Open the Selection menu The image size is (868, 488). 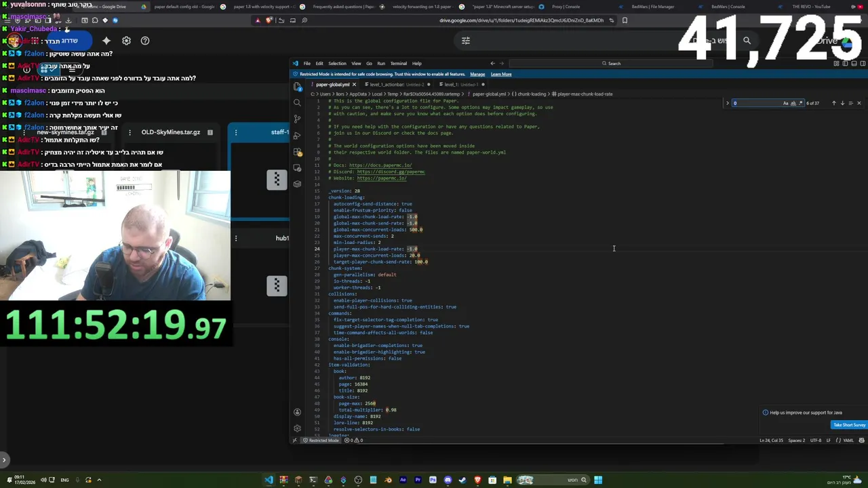337,64
